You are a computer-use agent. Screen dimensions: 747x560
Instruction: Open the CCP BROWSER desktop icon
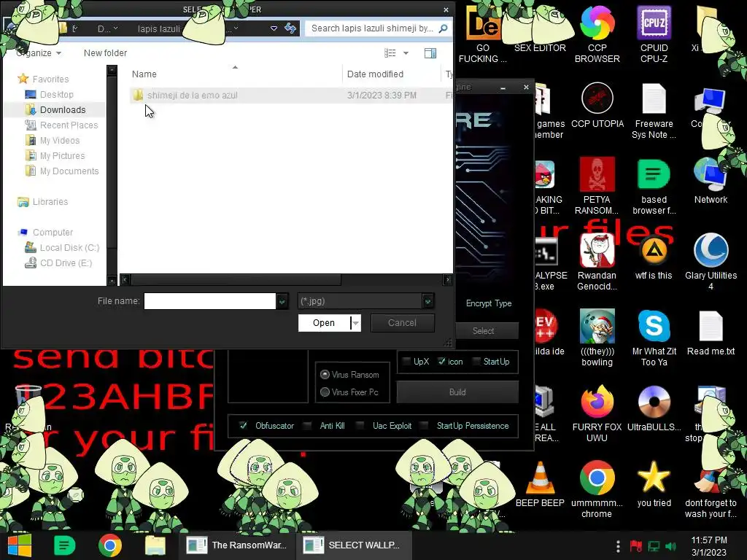point(597,34)
